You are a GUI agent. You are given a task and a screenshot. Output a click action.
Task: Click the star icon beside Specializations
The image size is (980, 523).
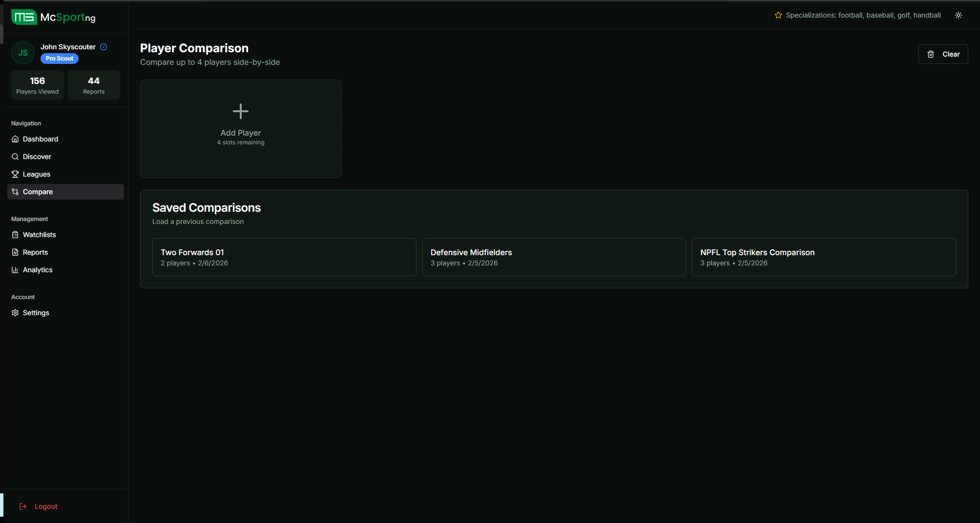778,15
